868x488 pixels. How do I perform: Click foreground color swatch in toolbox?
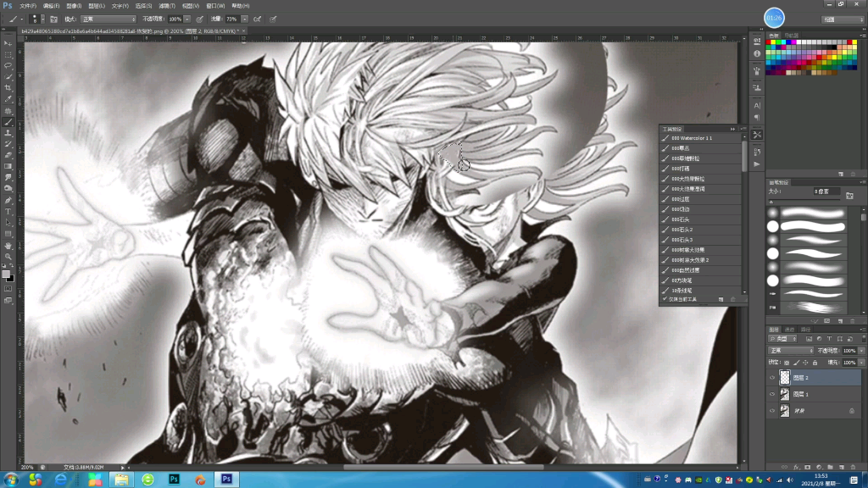click(6, 274)
